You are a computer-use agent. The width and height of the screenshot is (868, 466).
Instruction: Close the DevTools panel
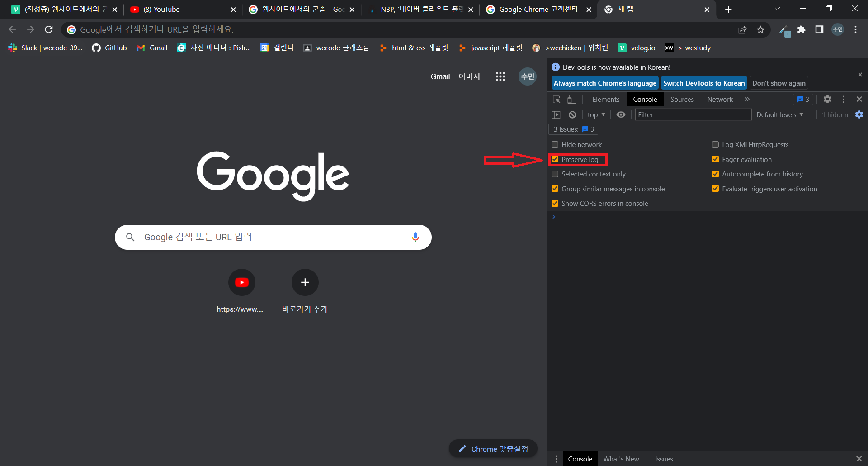(x=859, y=100)
